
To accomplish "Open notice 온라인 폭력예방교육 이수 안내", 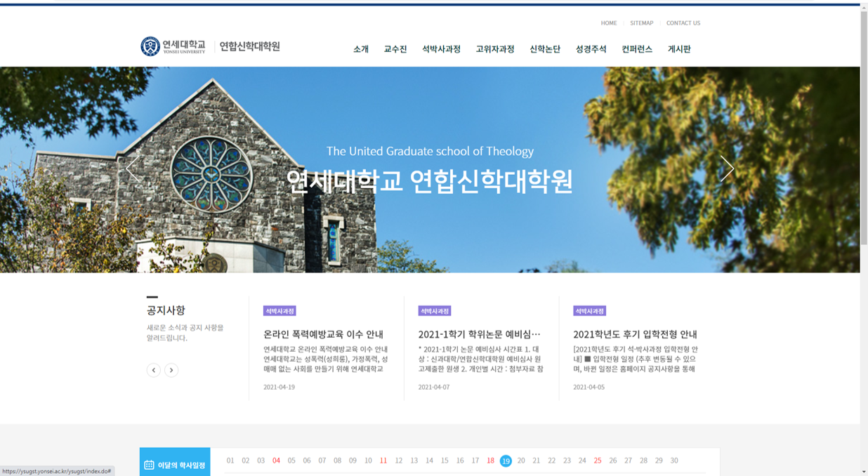I will (x=323, y=334).
